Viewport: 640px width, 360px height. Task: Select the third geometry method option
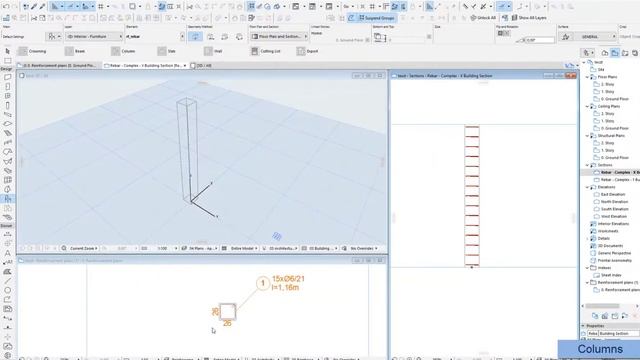coord(225,37)
